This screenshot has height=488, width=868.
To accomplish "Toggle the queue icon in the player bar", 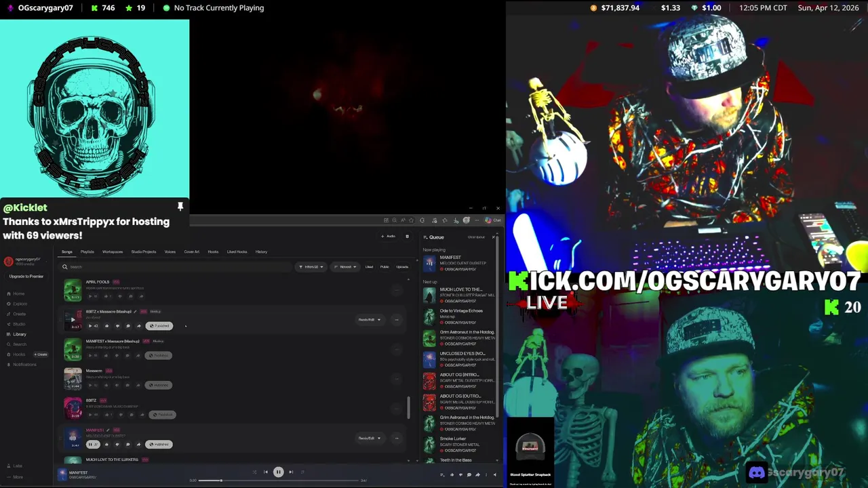I will [442, 474].
